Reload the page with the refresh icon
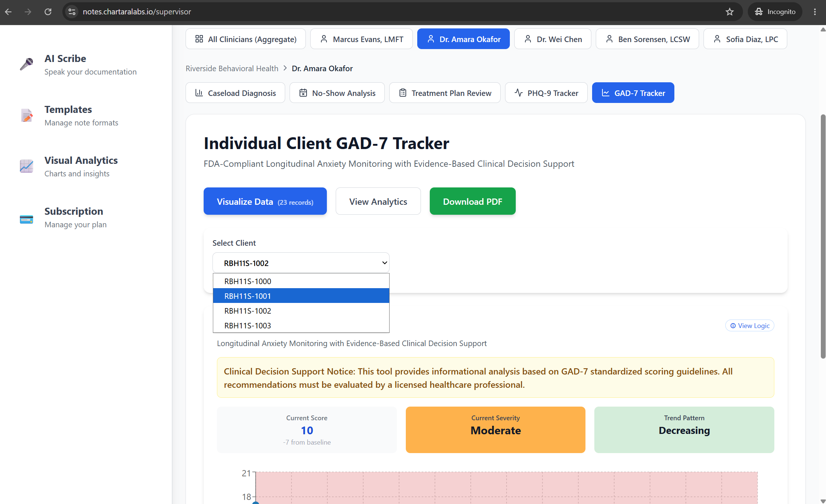 (x=48, y=12)
